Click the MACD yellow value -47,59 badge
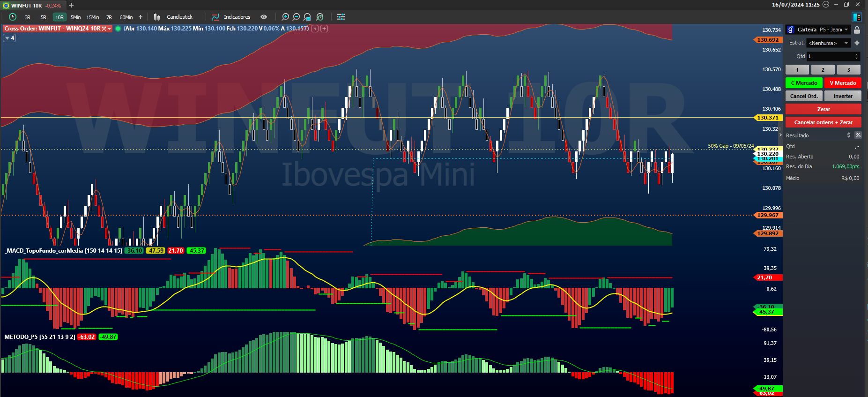 (155, 251)
